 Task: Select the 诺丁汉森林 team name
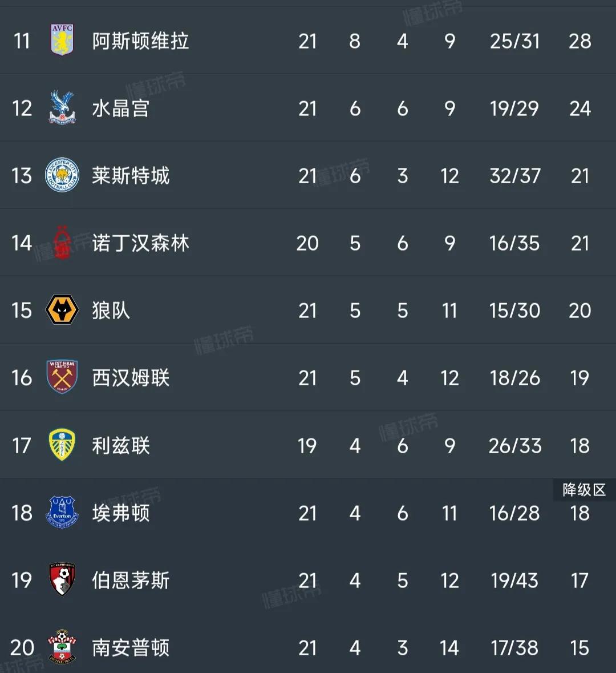pyautogui.click(x=140, y=243)
